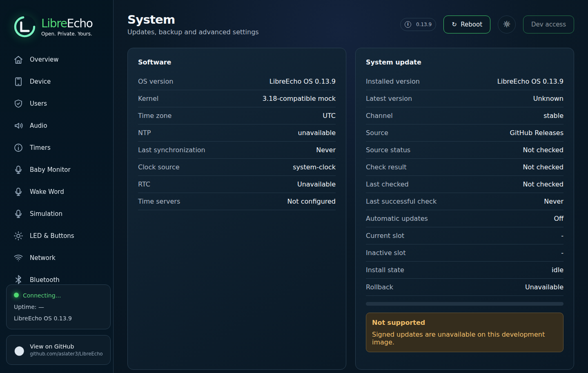
Task: Click the Time servers Not configured value
Action: click(x=312, y=202)
